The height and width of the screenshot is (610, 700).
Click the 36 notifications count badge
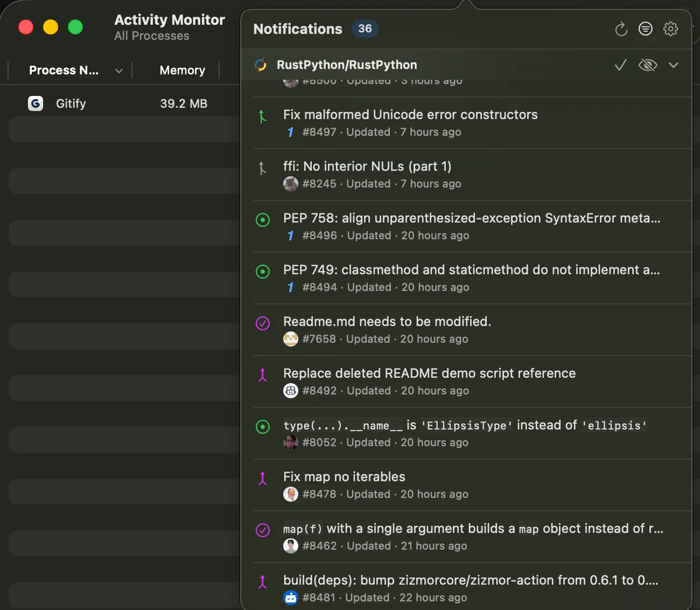[365, 29]
